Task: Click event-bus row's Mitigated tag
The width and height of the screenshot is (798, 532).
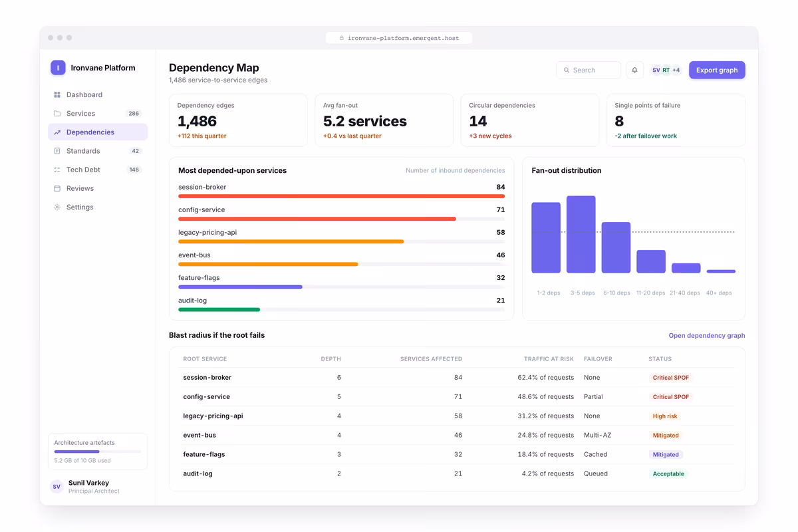Action: 666,436
